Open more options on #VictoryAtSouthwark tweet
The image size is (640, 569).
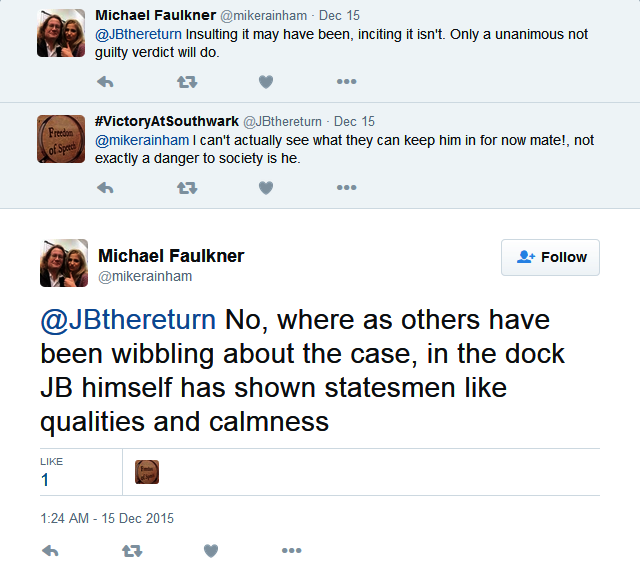pos(346,188)
